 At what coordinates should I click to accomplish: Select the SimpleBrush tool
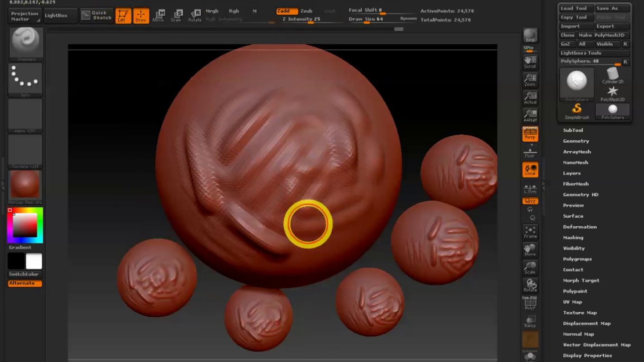click(x=577, y=112)
